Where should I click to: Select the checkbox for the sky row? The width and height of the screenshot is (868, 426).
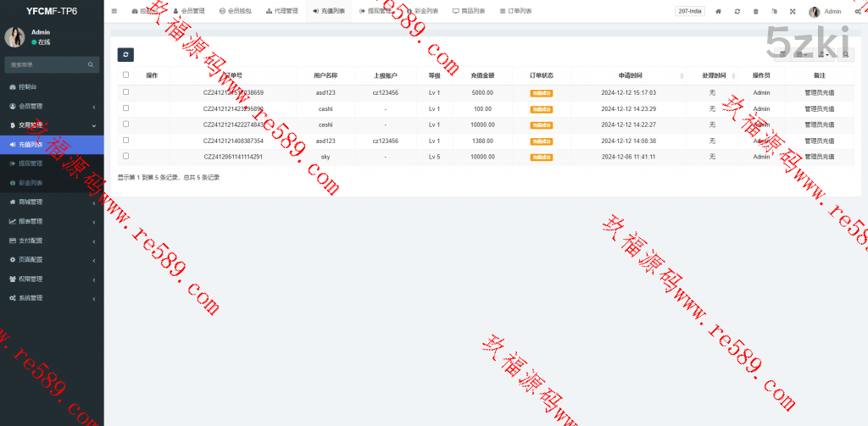[x=126, y=157]
